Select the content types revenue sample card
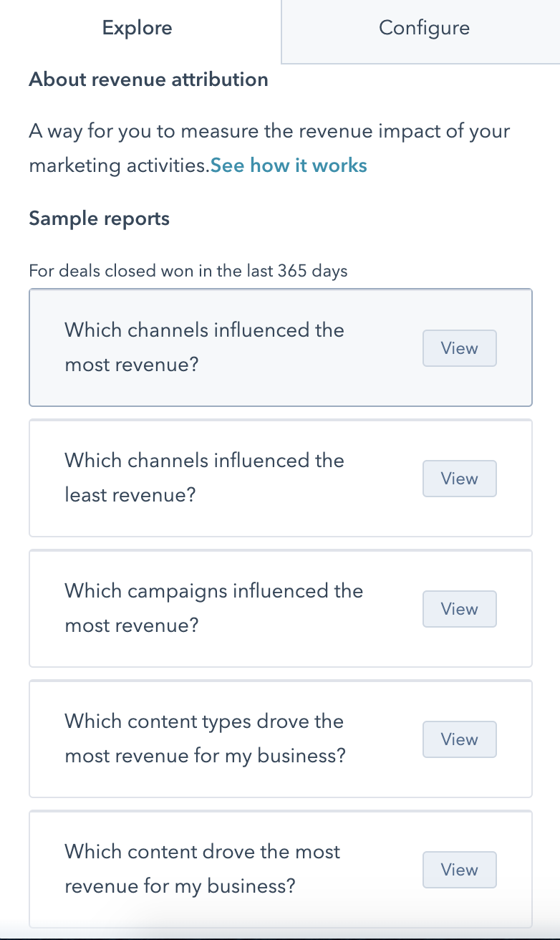This screenshot has height=940, width=560. pyautogui.click(x=215, y=739)
